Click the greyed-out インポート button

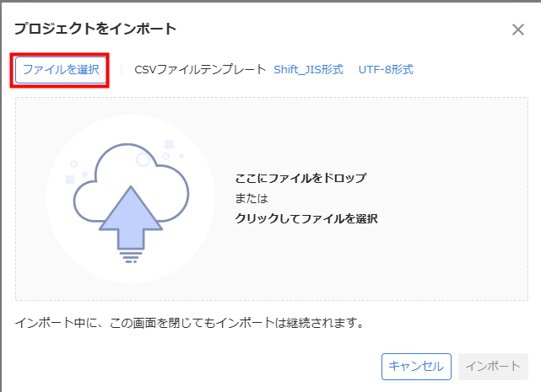coord(493,367)
